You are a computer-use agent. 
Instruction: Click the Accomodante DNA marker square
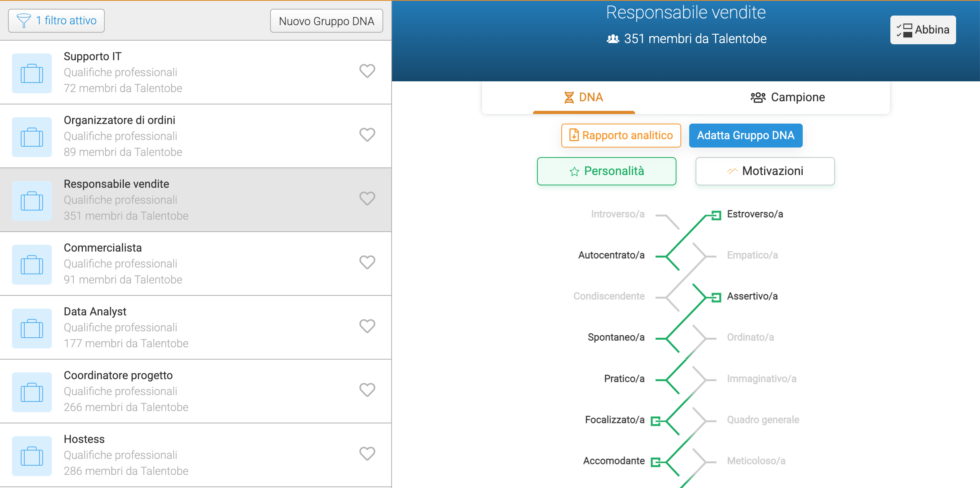click(655, 462)
